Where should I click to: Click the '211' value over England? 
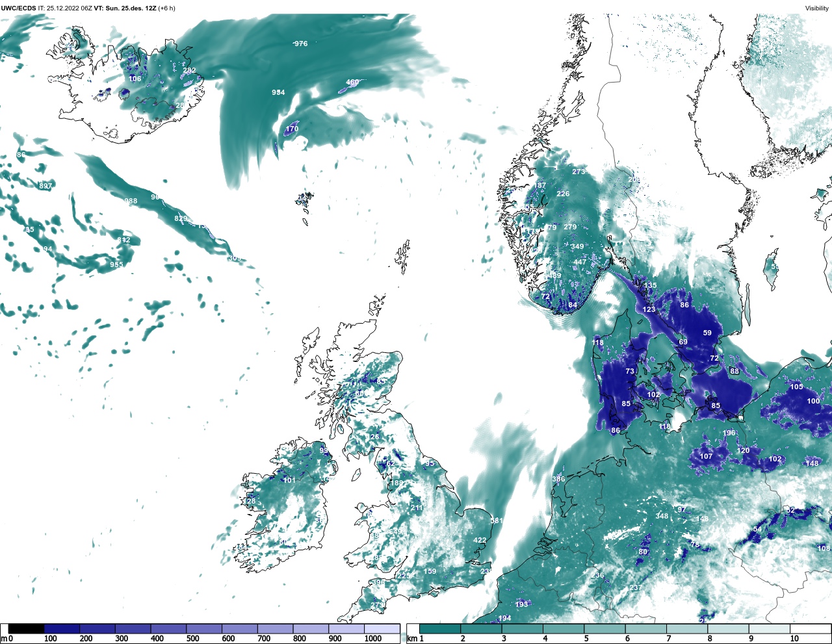pos(417,508)
